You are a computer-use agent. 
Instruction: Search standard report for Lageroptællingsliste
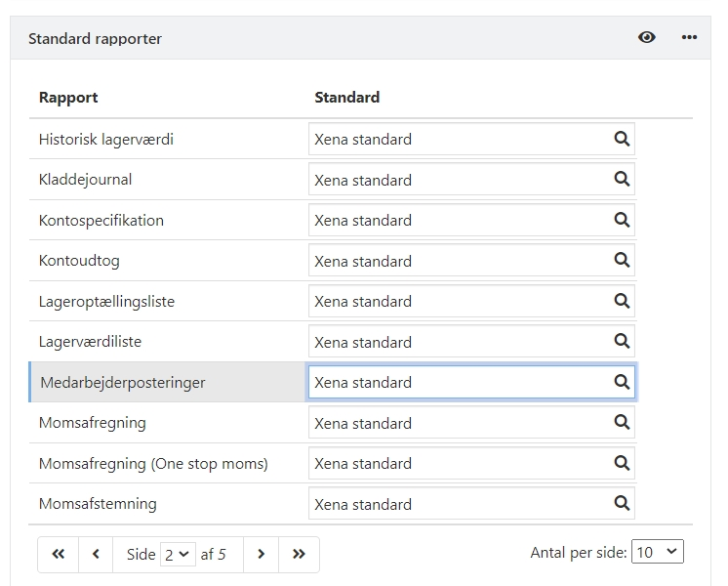tap(622, 301)
